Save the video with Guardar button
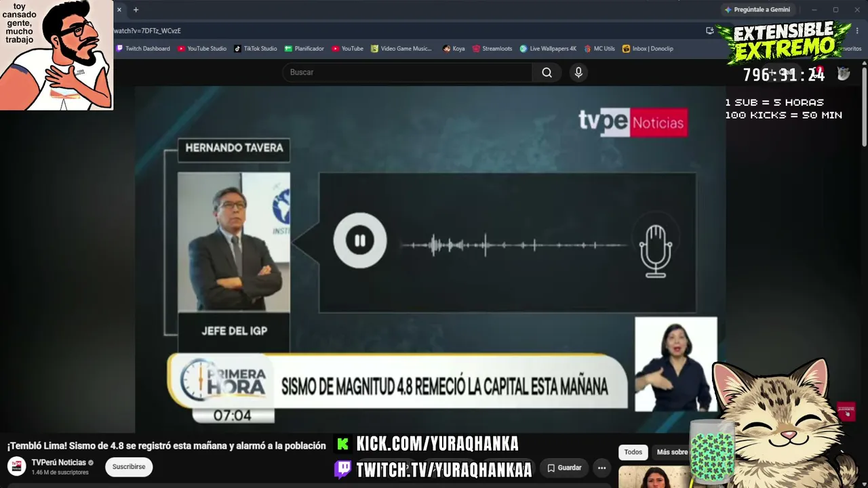Viewport: 868px width, 488px height. (564, 468)
